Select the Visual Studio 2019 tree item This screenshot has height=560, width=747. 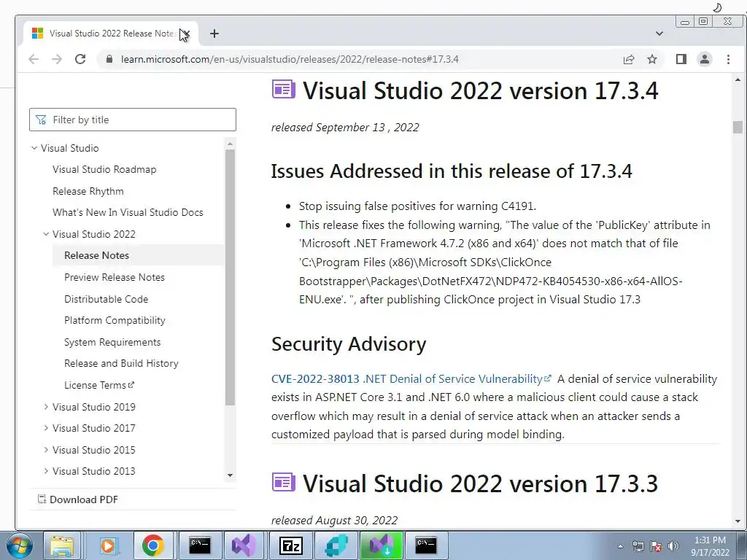(94, 407)
